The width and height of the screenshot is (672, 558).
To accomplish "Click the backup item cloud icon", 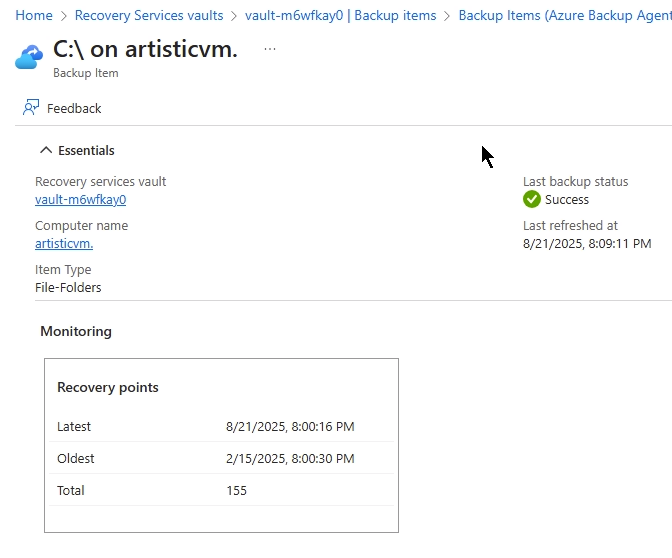I will pos(29,57).
